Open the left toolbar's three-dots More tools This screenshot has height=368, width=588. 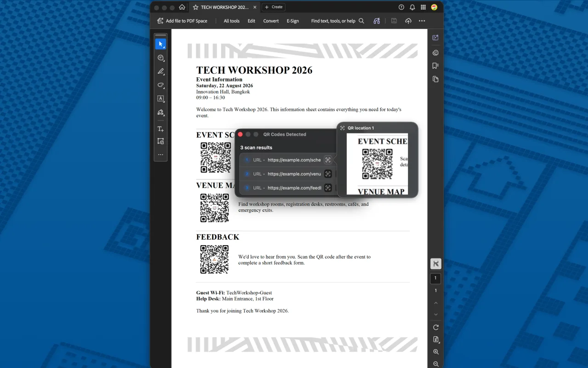[160, 155]
